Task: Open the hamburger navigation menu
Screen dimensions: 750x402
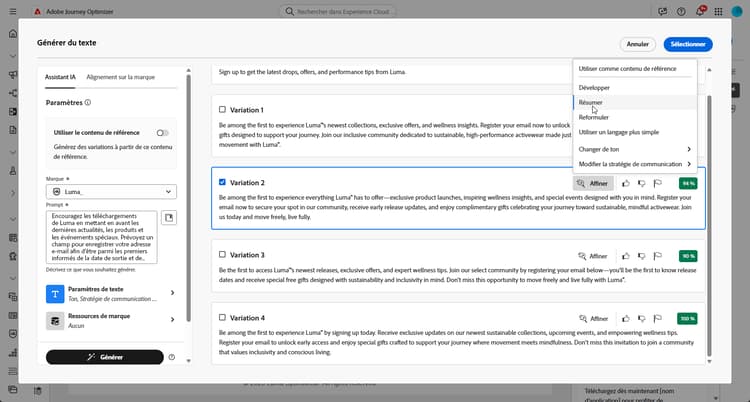Action: [x=13, y=11]
